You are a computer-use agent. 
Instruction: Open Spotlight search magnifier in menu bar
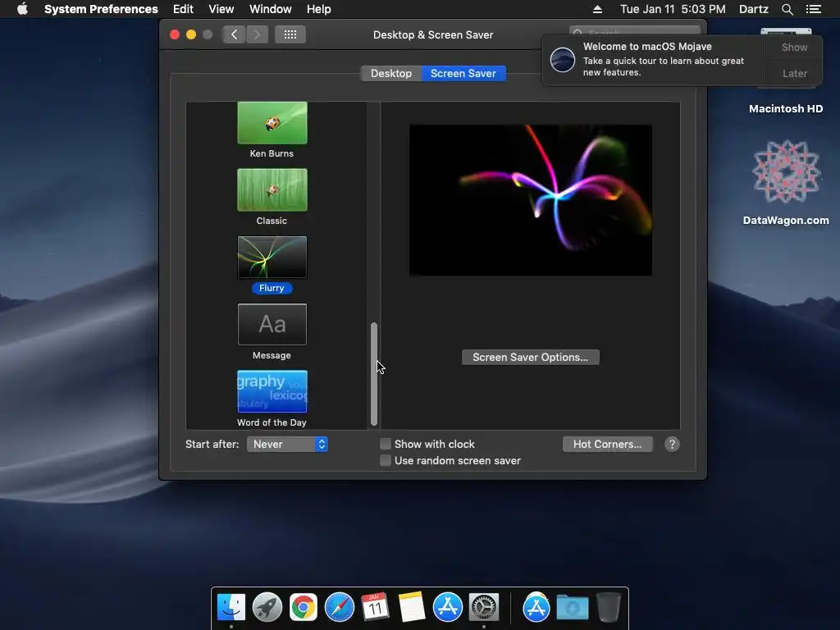coord(787,9)
